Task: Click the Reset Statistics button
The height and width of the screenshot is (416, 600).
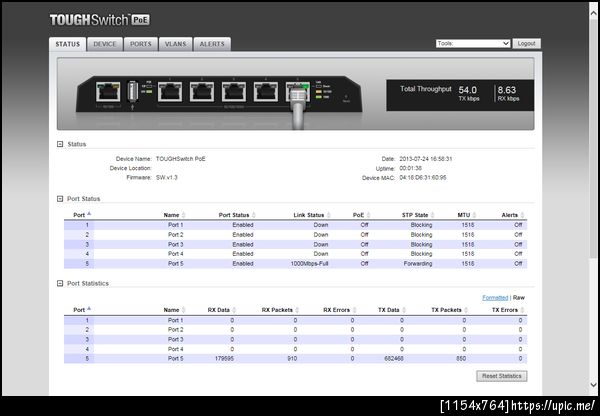Action: pos(502,376)
